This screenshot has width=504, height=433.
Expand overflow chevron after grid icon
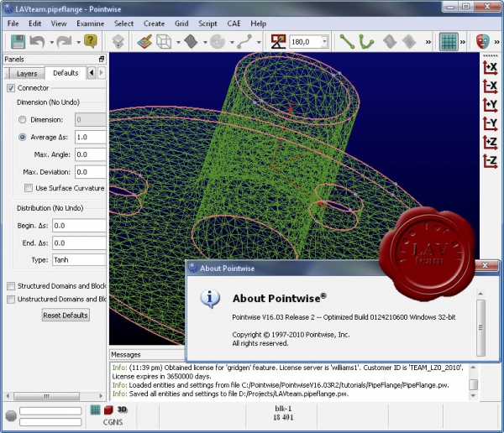click(463, 42)
